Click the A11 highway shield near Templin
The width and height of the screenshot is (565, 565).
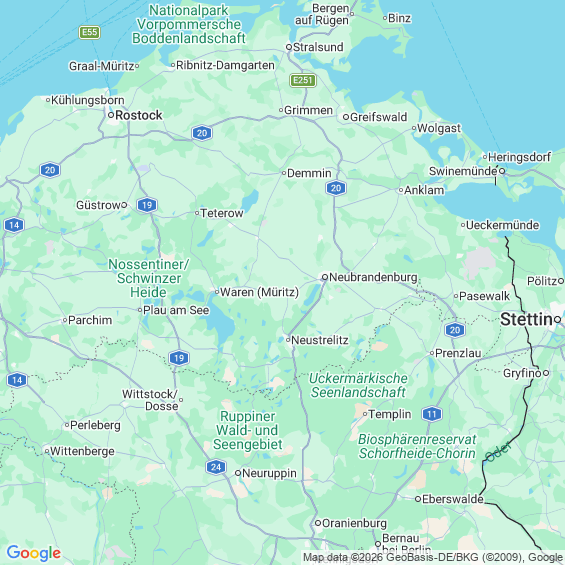click(432, 414)
